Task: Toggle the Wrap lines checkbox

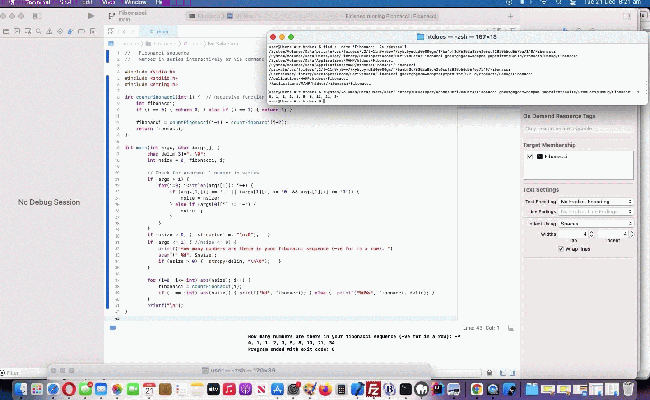Action: (561, 249)
